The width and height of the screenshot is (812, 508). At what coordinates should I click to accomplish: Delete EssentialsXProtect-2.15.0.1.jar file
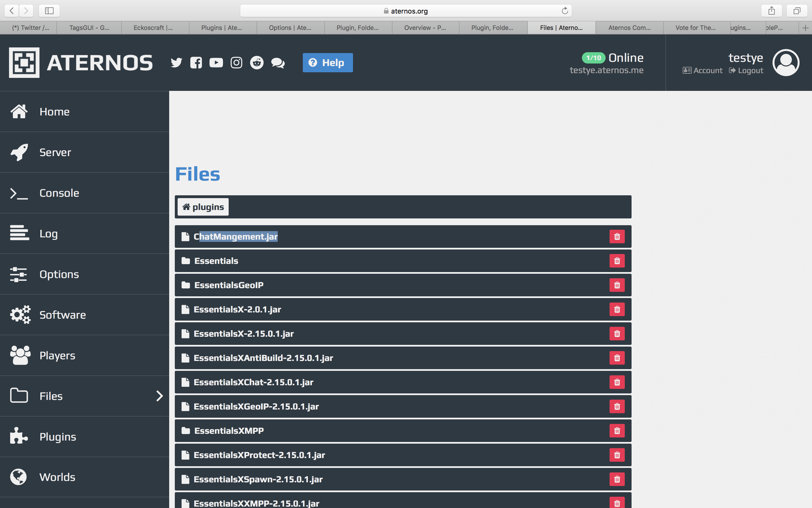(x=617, y=455)
